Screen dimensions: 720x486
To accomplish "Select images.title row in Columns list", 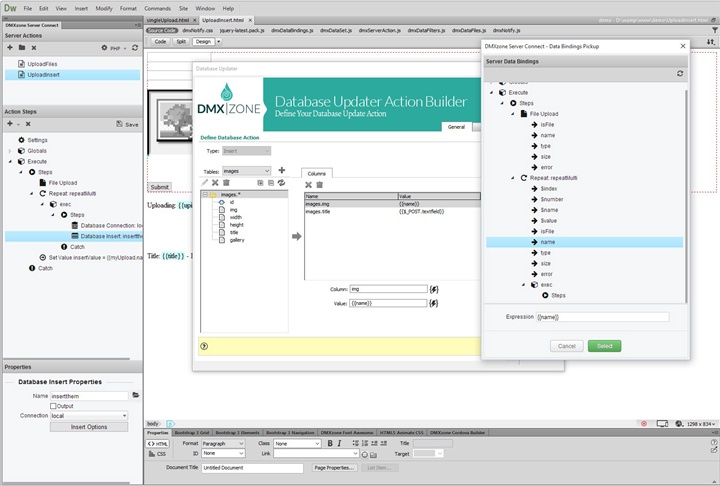I will coord(392,212).
